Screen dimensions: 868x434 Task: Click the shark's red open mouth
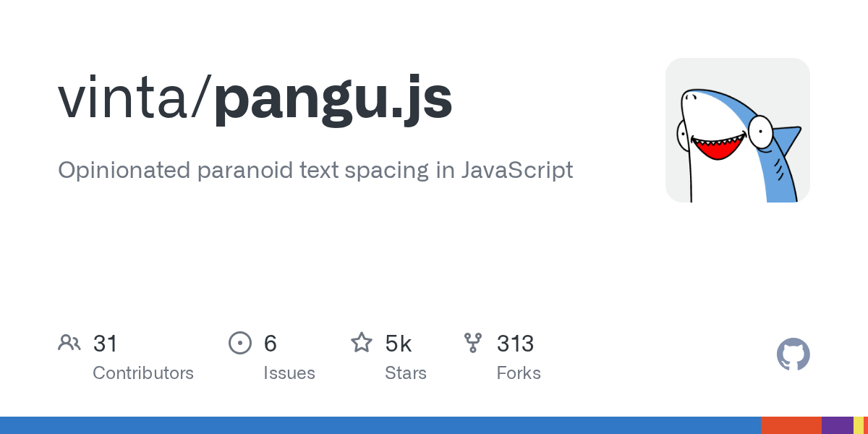click(715, 147)
